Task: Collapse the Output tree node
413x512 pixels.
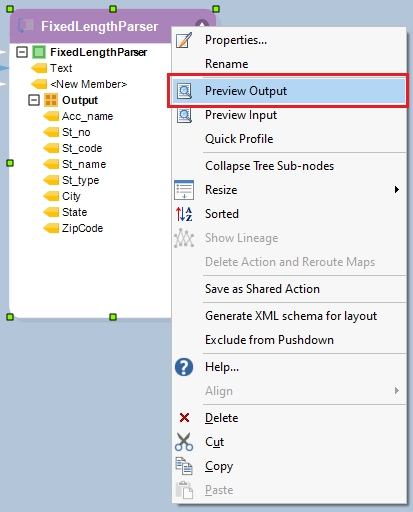Action: pos(34,100)
